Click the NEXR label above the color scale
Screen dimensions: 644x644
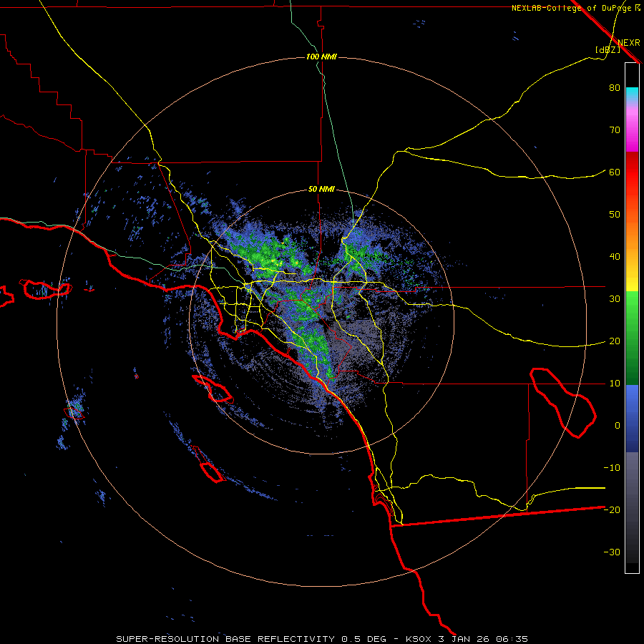(x=629, y=43)
